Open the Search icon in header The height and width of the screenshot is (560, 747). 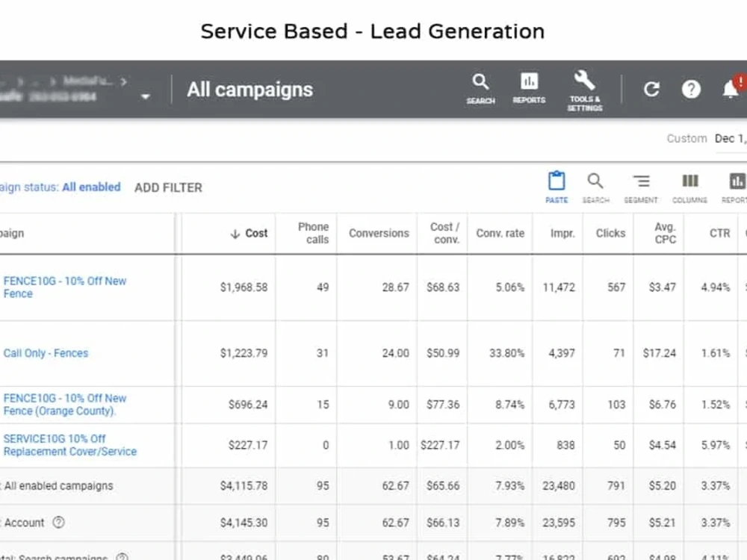point(480,89)
